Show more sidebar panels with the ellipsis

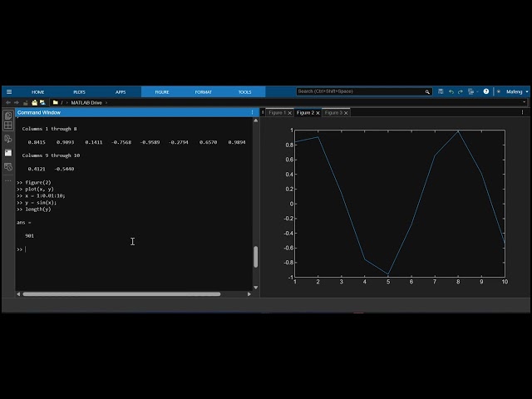pyautogui.click(x=8, y=180)
